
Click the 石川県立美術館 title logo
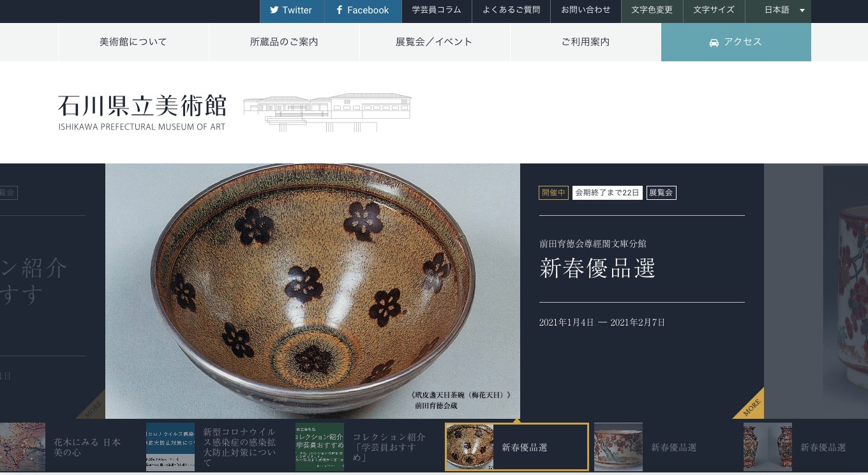point(142,112)
